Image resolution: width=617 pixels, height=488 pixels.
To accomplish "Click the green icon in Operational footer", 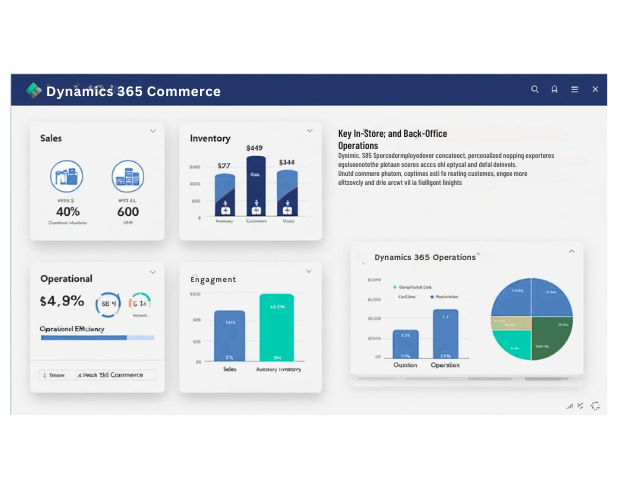I will click(44, 375).
